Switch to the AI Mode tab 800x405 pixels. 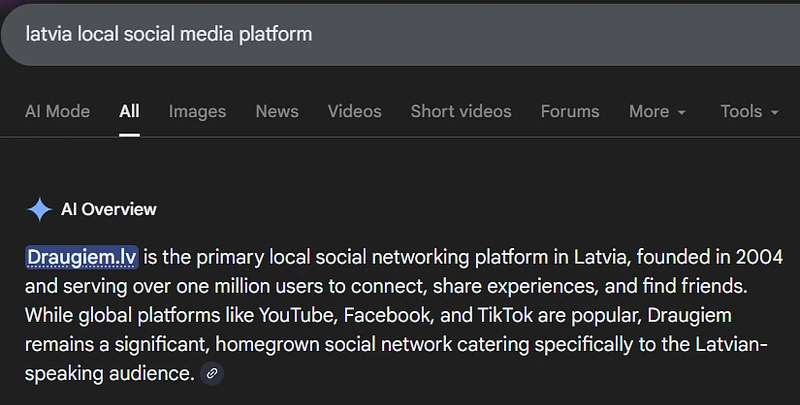tap(57, 111)
